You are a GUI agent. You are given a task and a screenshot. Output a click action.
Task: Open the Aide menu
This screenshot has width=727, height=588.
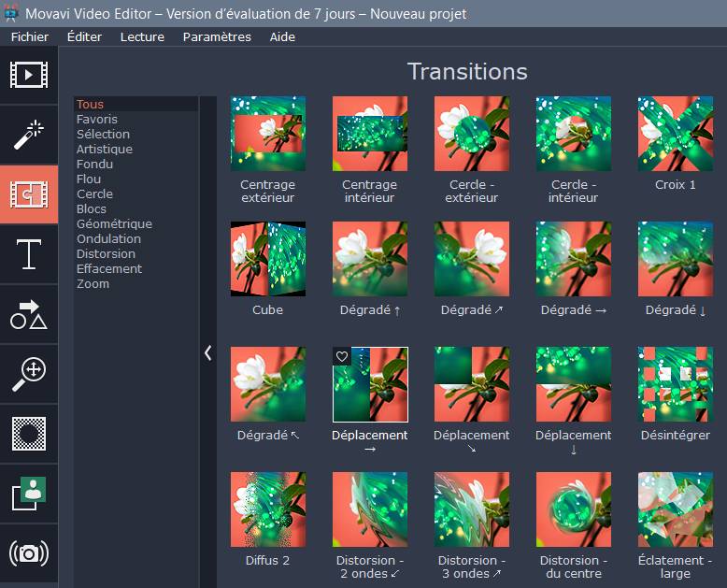point(282,36)
